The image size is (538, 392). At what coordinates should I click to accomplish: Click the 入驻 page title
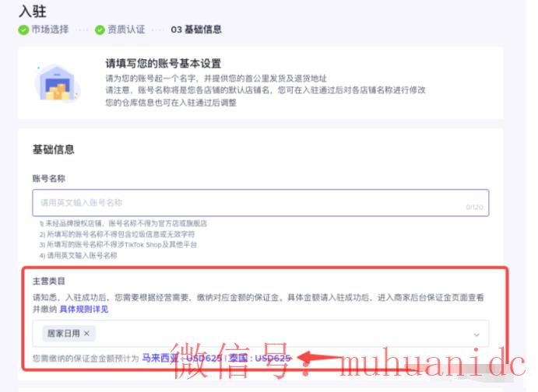[x=33, y=12]
